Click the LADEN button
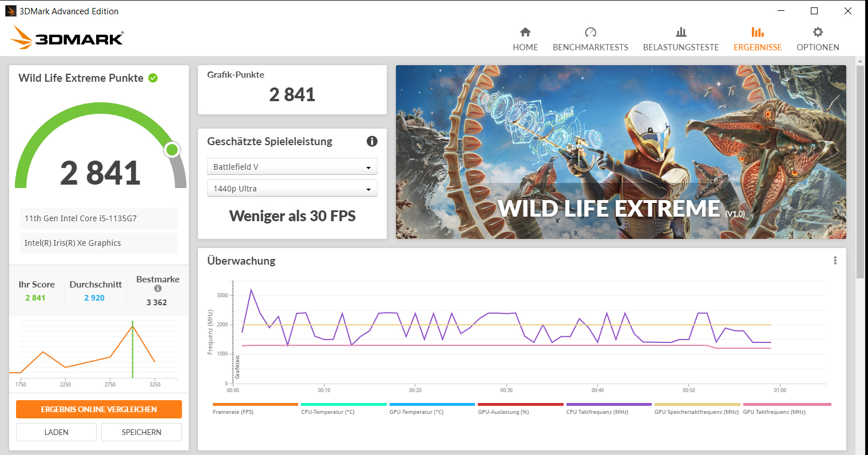 coord(56,432)
